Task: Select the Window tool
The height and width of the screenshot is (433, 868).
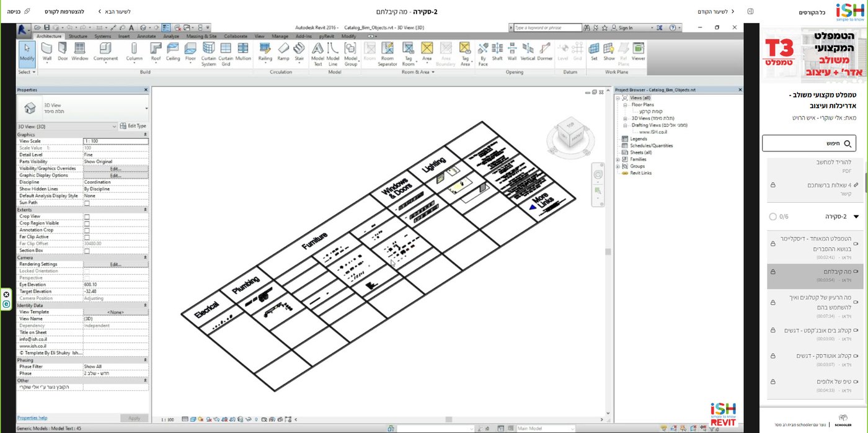Action: pyautogui.click(x=79, y=52)
